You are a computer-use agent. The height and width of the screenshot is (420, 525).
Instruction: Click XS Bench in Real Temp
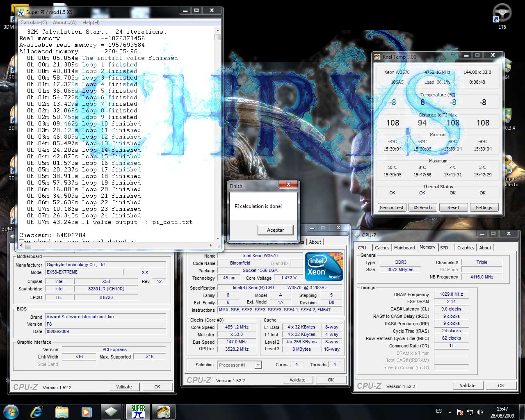(422, 208)
